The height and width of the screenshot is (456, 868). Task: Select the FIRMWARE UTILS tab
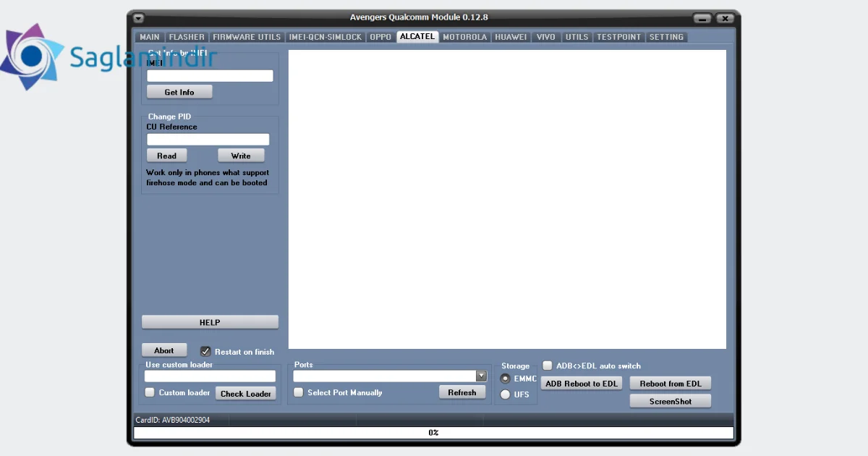coord(247,37)
